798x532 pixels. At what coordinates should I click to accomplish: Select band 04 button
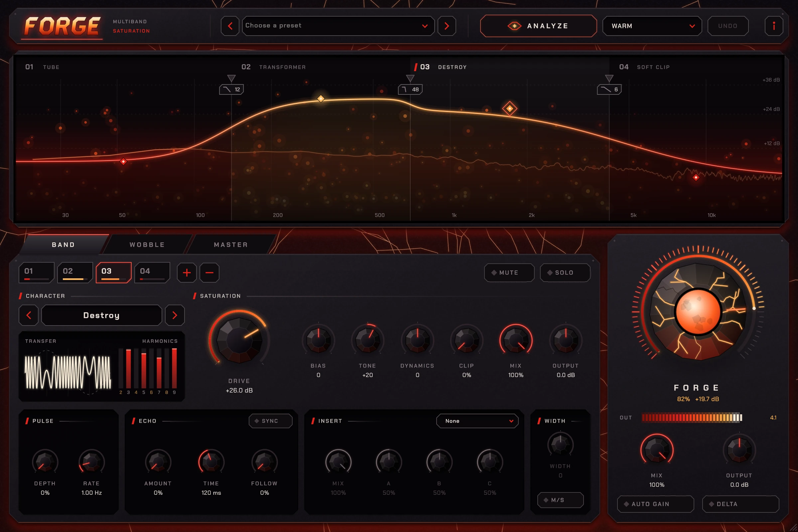(152, 272)
